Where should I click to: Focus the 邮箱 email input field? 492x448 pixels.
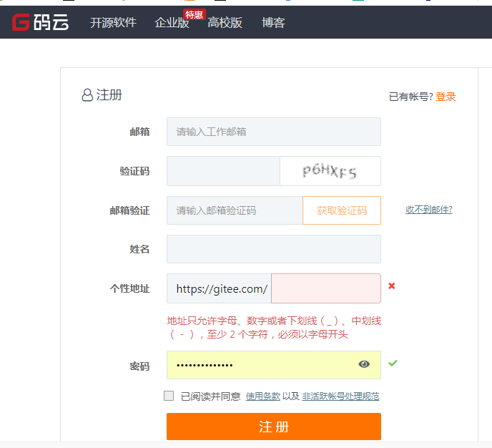274,132
